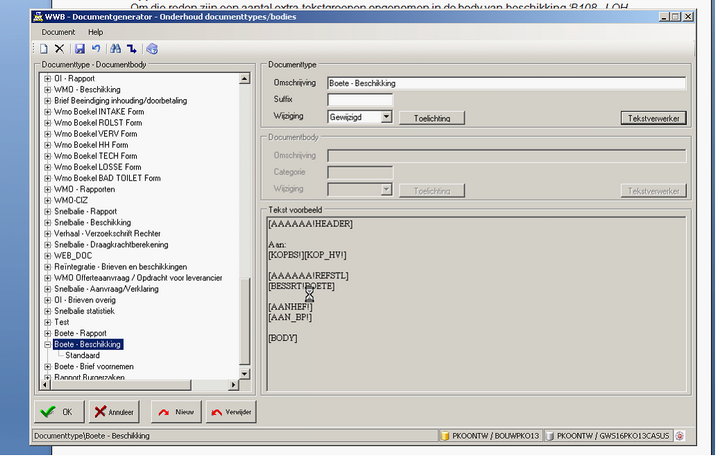716x456 pixels.
Task: Select Wmo Boekel LOSSE Form
Action: (98, 167)
